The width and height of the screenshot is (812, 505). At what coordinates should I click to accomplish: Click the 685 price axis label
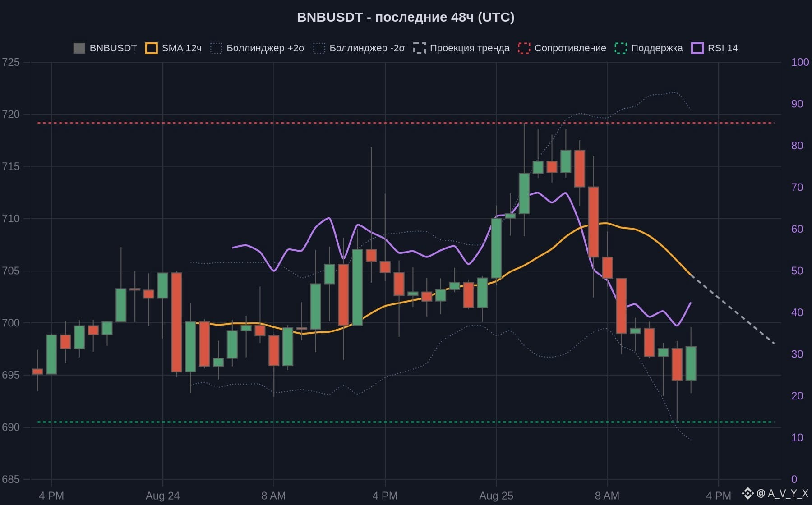click(x=11, y=479)
